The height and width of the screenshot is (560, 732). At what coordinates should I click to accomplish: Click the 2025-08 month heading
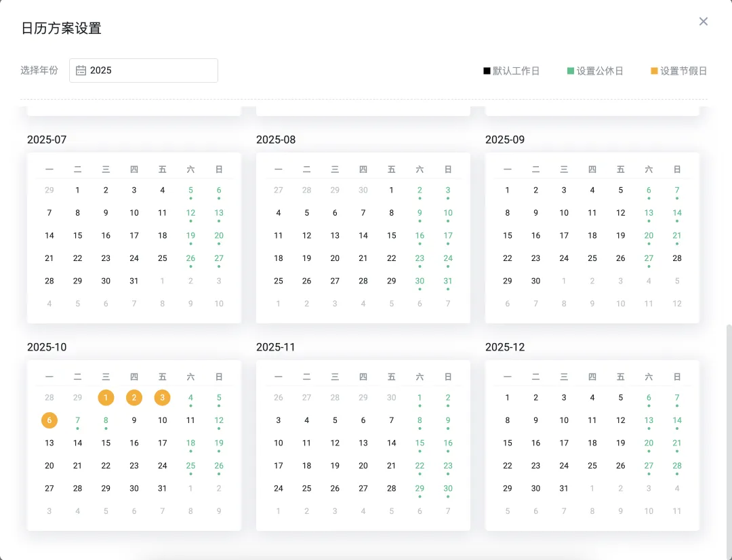click(276, 140)
